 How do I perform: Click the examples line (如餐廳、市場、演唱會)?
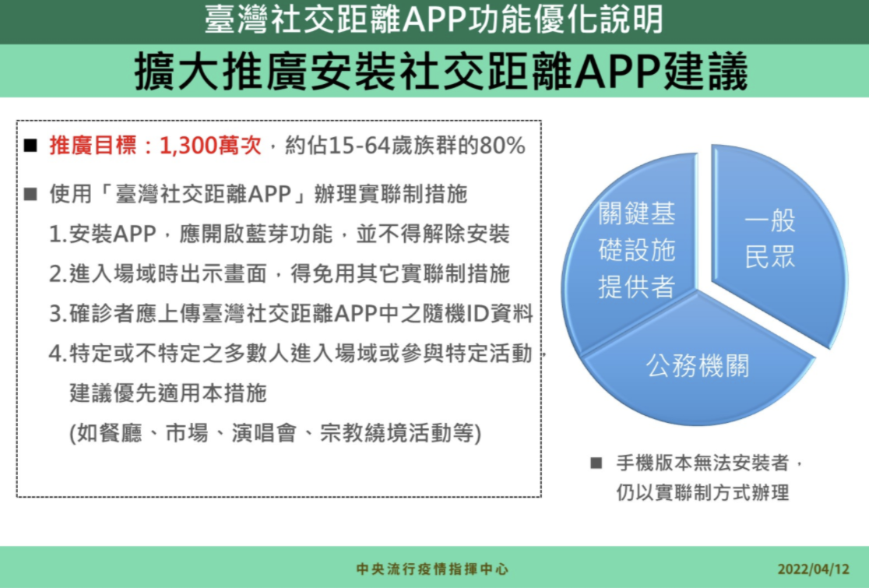pyautogui.click(x=275, y=433)
